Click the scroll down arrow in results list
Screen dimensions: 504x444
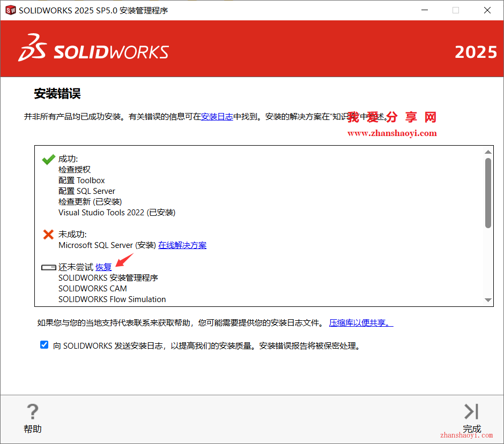coord(488,300)
